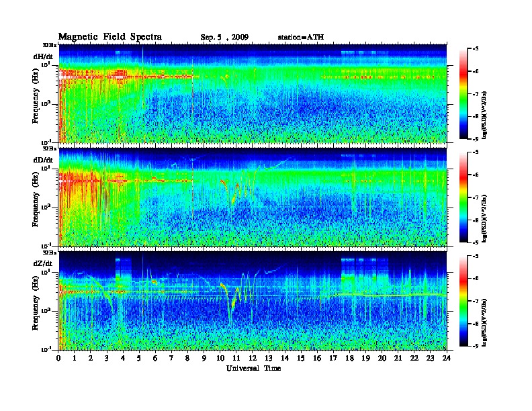Click hour tick label 7 on time axis

coord(172,358)
